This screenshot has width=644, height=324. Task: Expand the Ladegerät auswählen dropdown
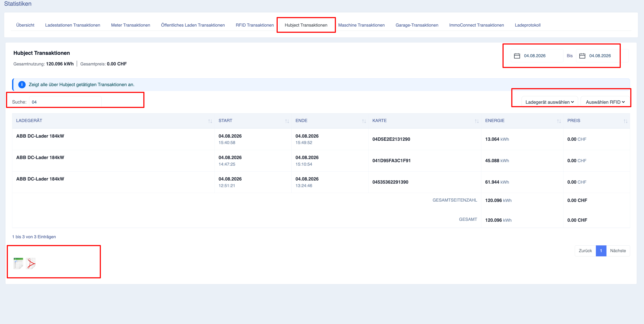[550, 102]
